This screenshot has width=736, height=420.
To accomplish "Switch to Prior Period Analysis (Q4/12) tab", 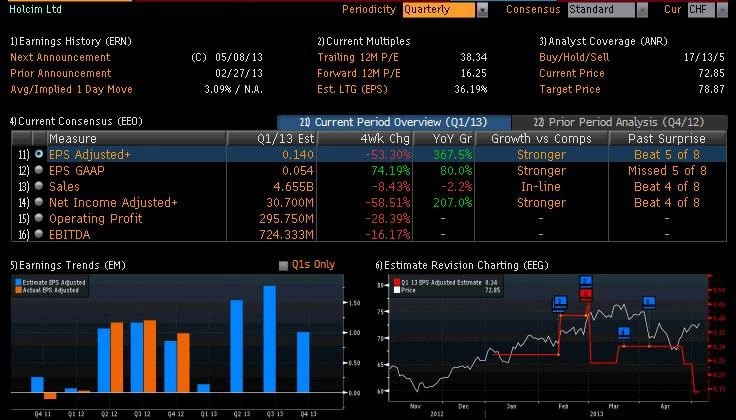I will pos(619,122).
